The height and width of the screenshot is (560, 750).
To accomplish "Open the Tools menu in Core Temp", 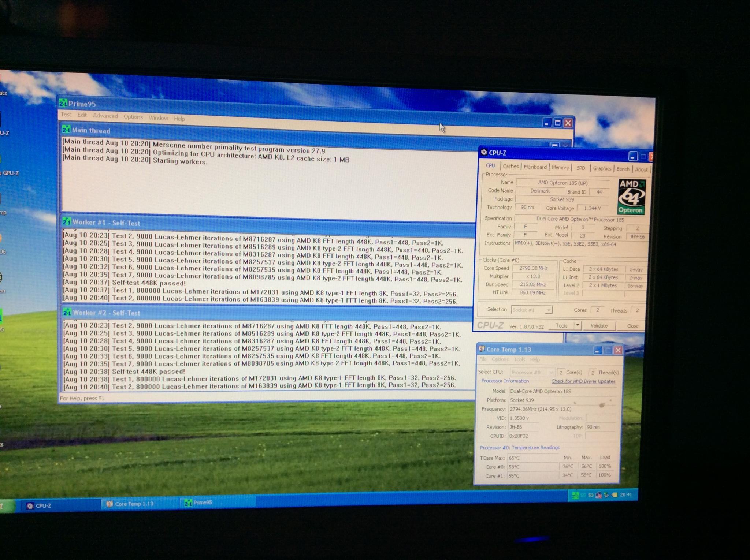I will coord(519,359).
